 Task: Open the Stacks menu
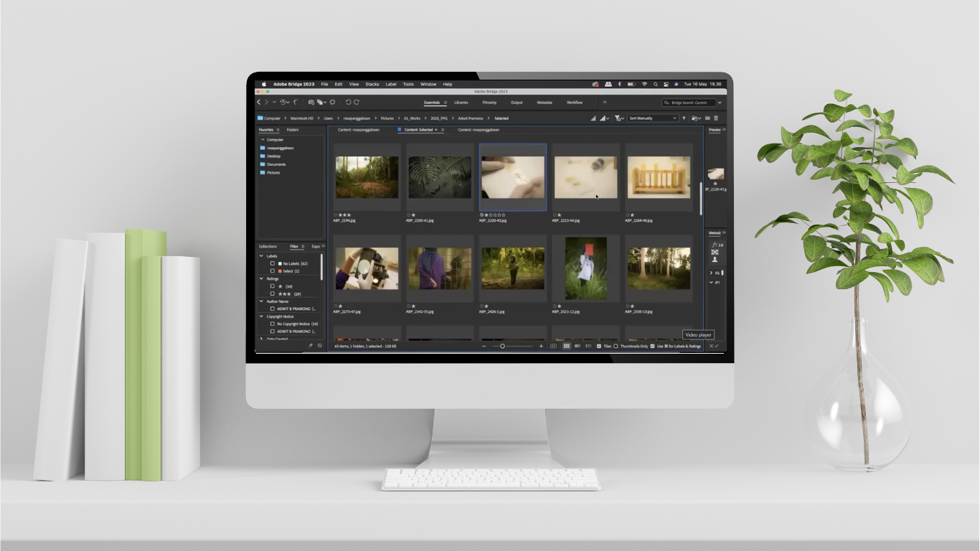pyautogui.click(x=372, y=84)
